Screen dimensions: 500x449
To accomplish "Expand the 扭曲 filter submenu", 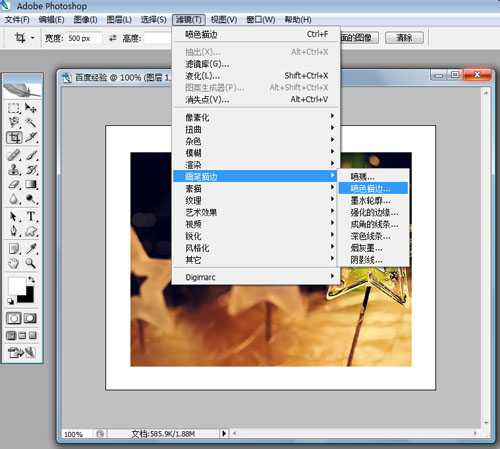I will pyautogui.click(x=256, y=129).
